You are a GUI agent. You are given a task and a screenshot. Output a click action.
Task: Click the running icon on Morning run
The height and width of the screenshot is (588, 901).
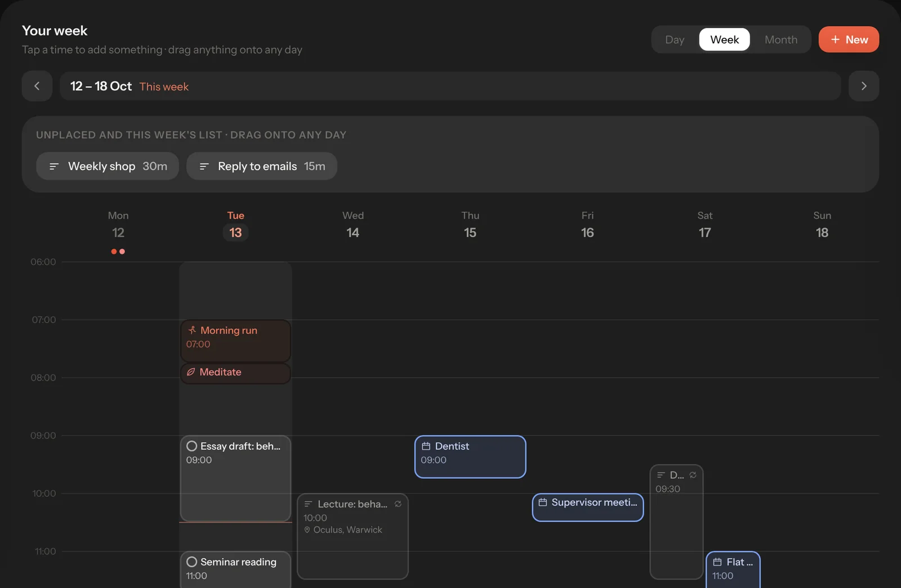tap(192, 330)
